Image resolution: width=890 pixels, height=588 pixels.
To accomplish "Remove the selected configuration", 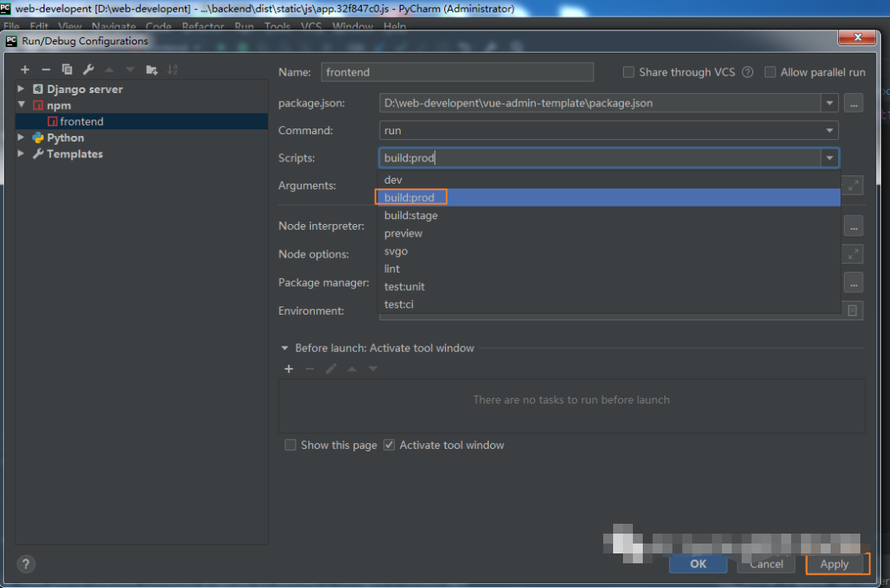I will 46,69.
